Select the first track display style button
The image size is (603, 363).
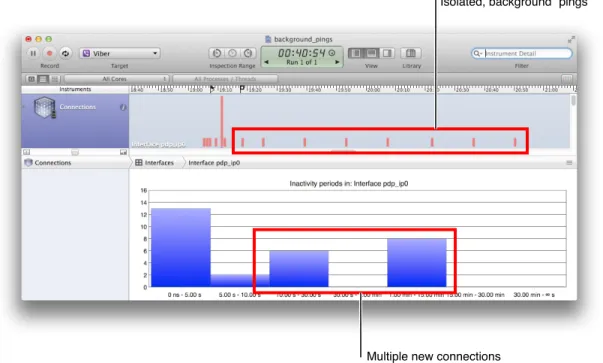(32, 79)
